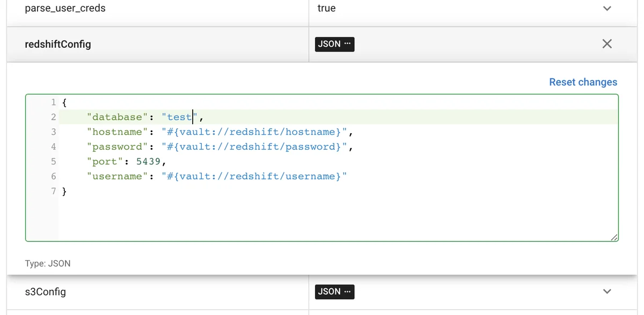
Task: Expand the parse_user_creds row chevron
Action: 607,9
